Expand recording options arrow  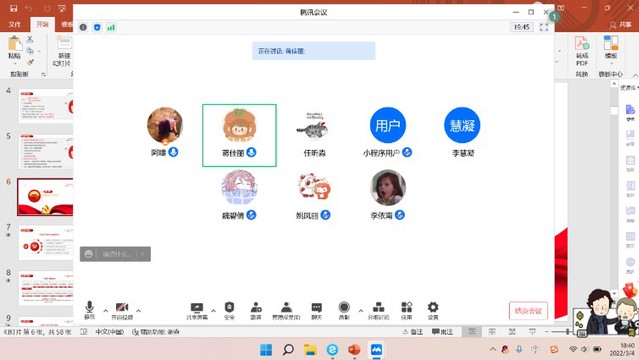(361, 311)
